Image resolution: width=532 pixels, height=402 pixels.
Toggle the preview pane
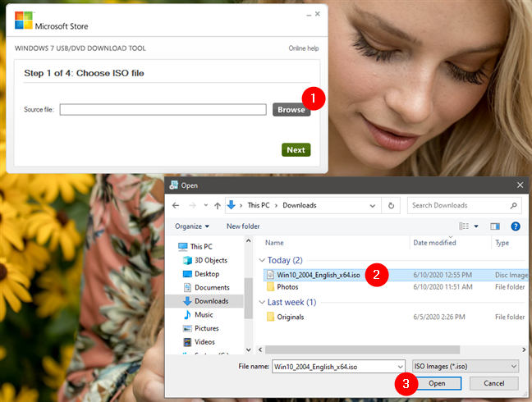pos(495,226)
